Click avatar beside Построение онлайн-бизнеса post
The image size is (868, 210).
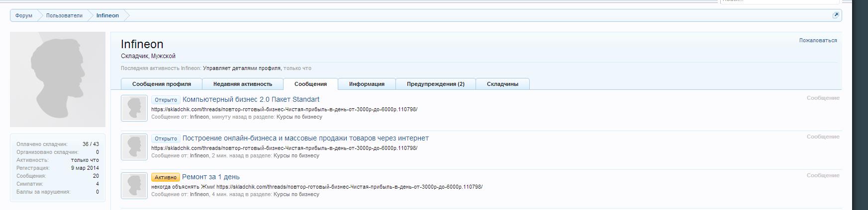tap(134, 147)
